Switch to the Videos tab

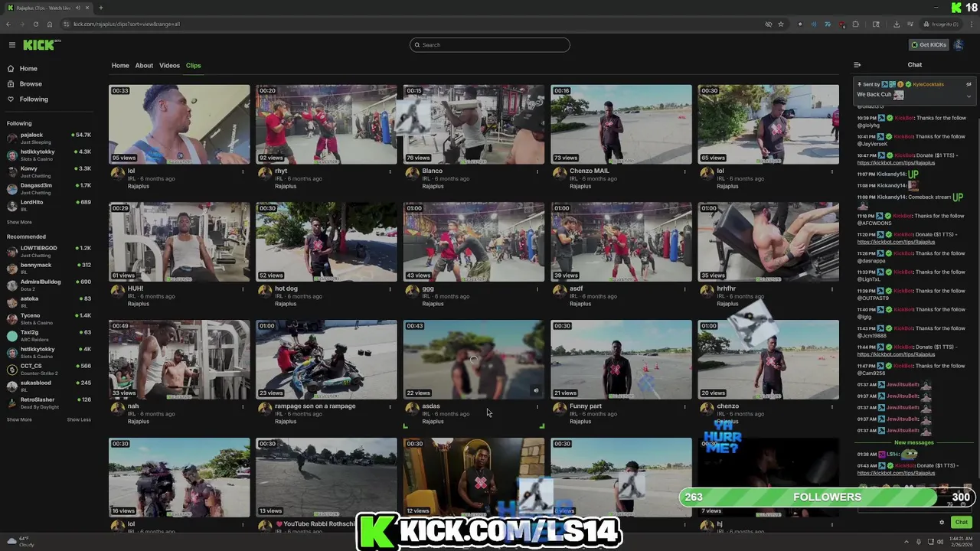pos(169,66)
